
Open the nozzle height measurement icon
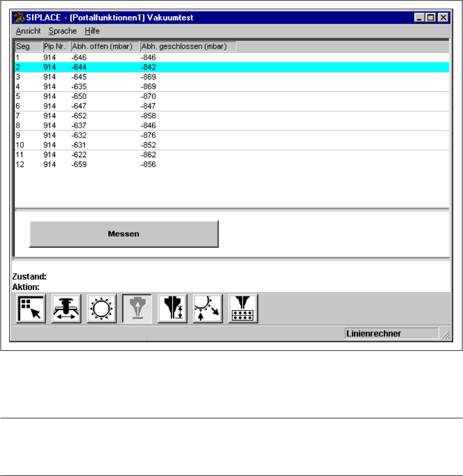coord(172,308)
